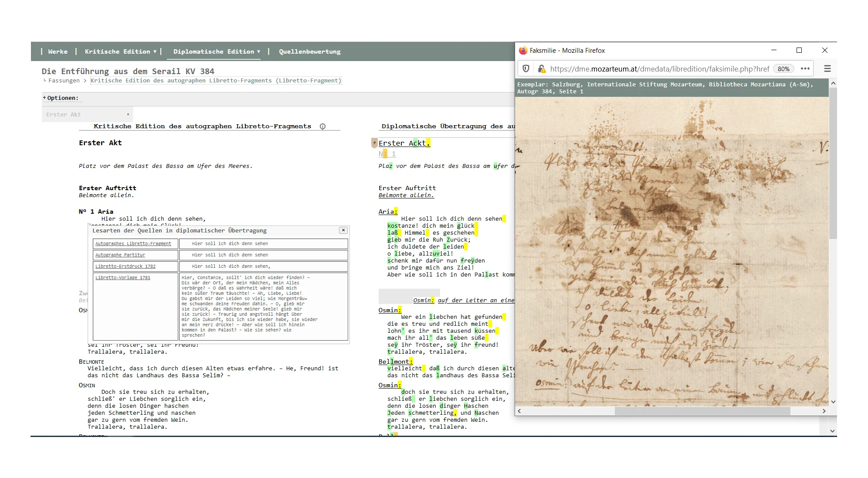Image resolution: width=868 pixels, height=478 pixels.
Task: Click the left arrow of facsimile horizontal scrollbar
Action: [519, 411]
